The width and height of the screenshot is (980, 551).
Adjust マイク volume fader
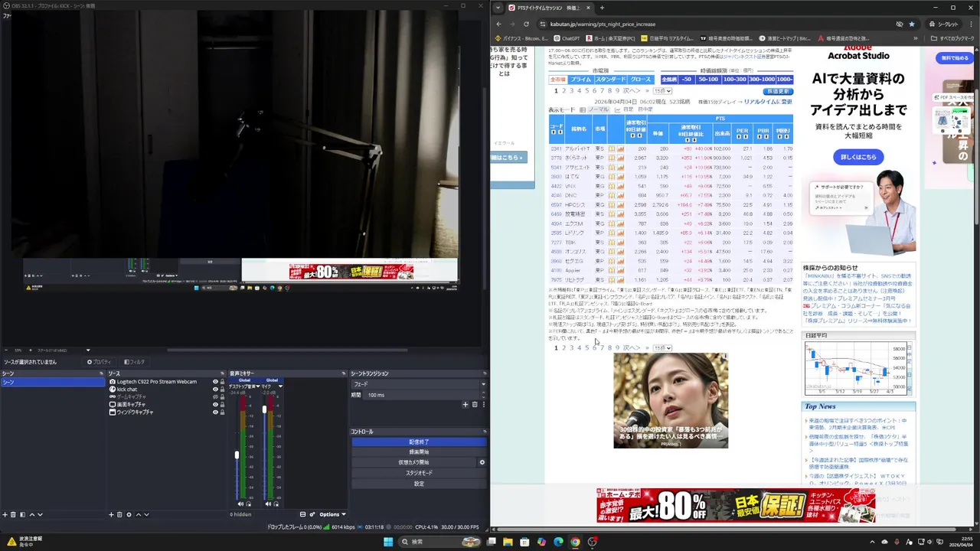264,409
